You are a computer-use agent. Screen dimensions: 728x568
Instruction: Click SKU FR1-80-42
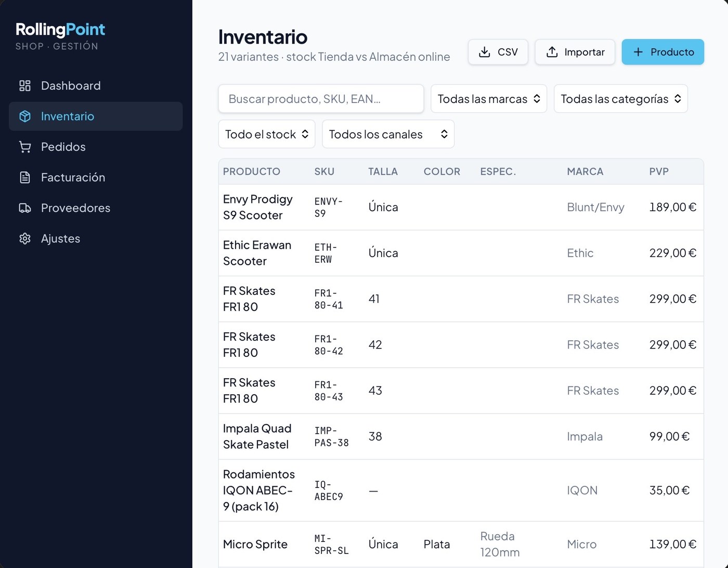tap(329, 345)
